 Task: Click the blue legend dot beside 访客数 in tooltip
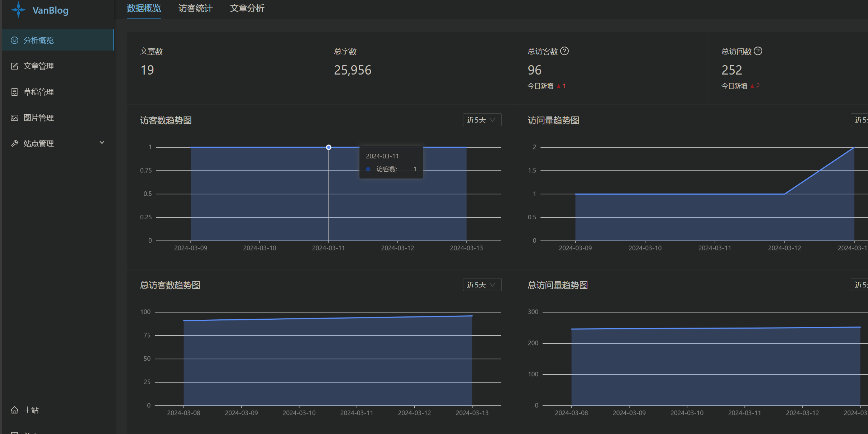(x=368, y=169)
